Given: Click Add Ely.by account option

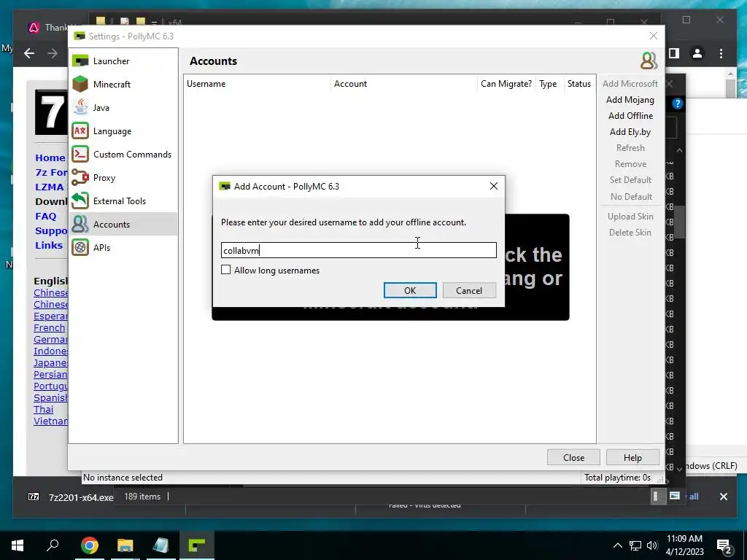Looking at the screenshot, I should 630,132.
